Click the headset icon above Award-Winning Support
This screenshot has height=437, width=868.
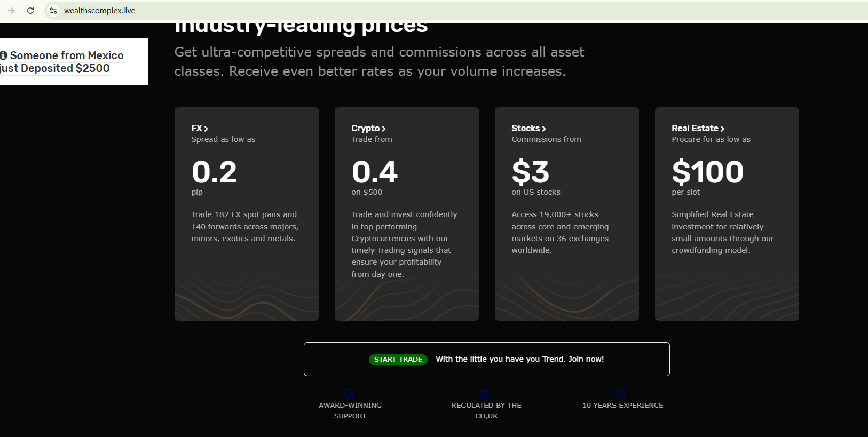[348, 394]
